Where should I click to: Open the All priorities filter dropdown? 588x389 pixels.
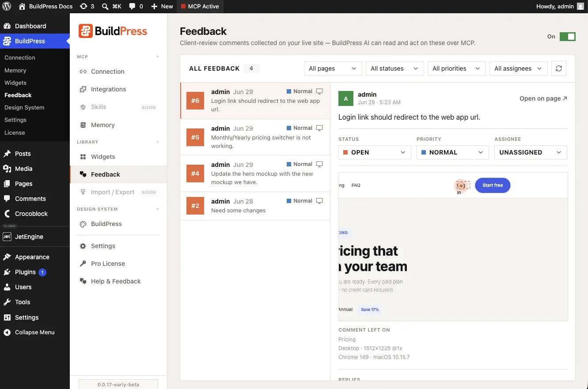(x=456, y=68)
